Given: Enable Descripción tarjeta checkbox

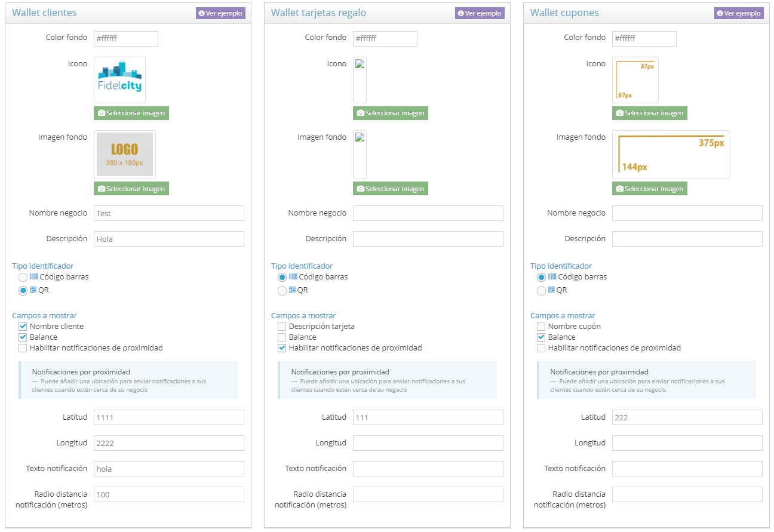Looking at the screenshot, I should click(x=282, y=327).
